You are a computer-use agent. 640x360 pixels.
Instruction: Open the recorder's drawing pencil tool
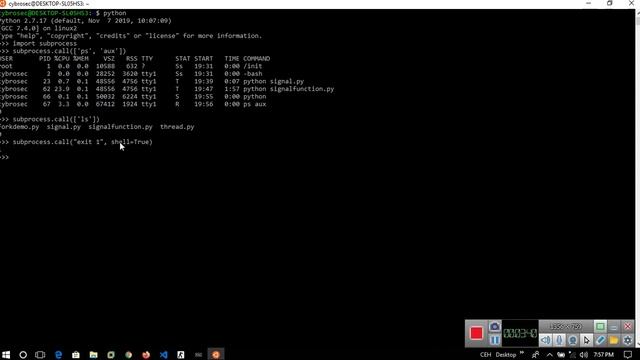point(600,340)
